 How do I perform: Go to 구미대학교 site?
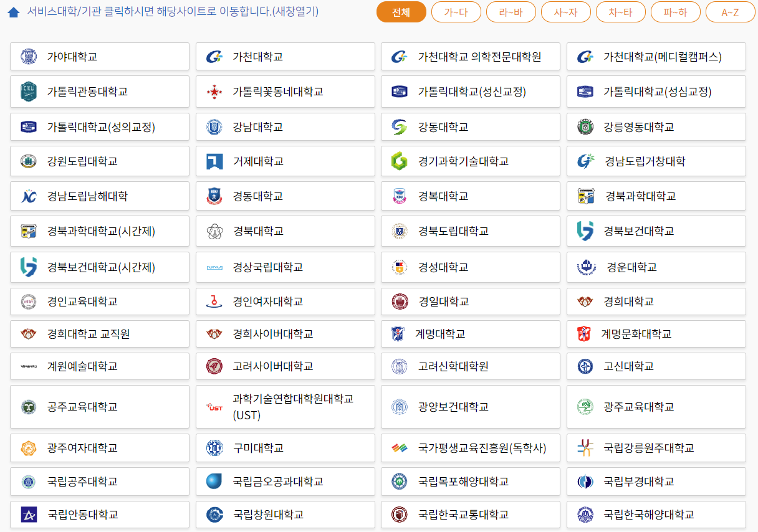click(x=285, y=448)
